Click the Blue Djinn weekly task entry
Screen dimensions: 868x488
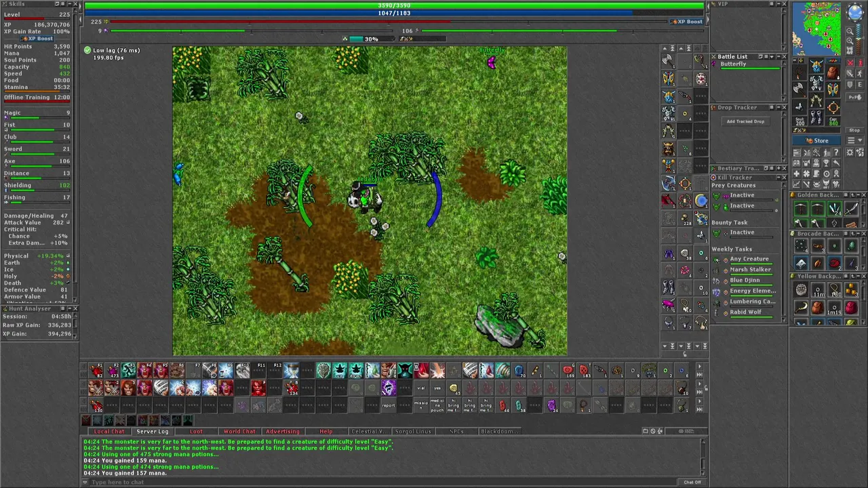[x=745, y=280]
